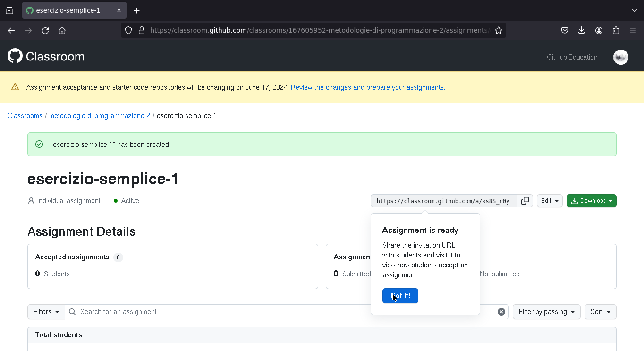Open a new browser tab
644x351 pixels.
click(x=136, y=10)
